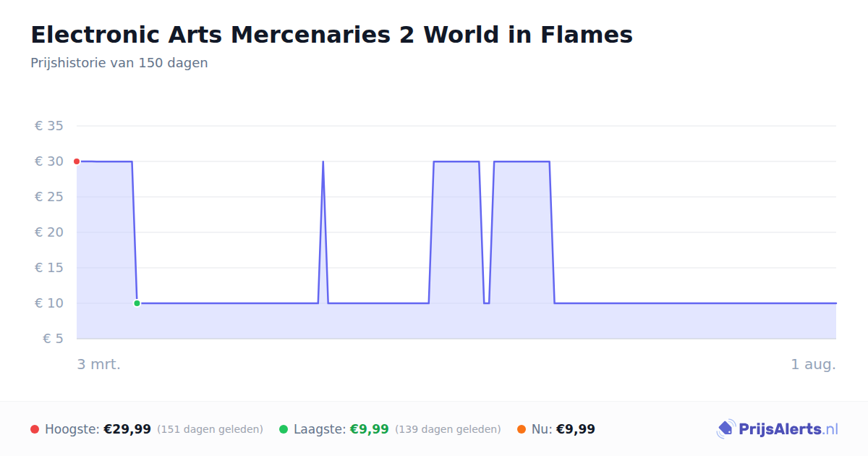Click the € 10 axis label
Screen dimensions: 868x456
pos(50,303)
